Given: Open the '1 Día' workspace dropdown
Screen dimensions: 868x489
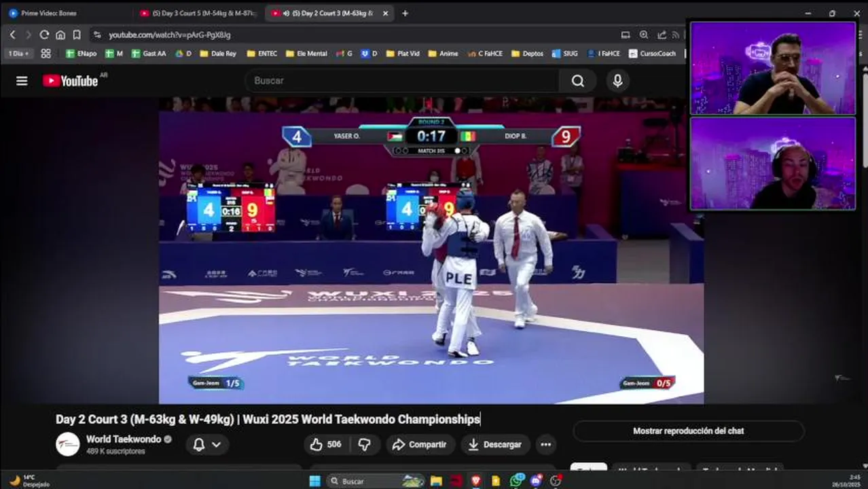Looking at the screenshot, I should click(19, 53).
